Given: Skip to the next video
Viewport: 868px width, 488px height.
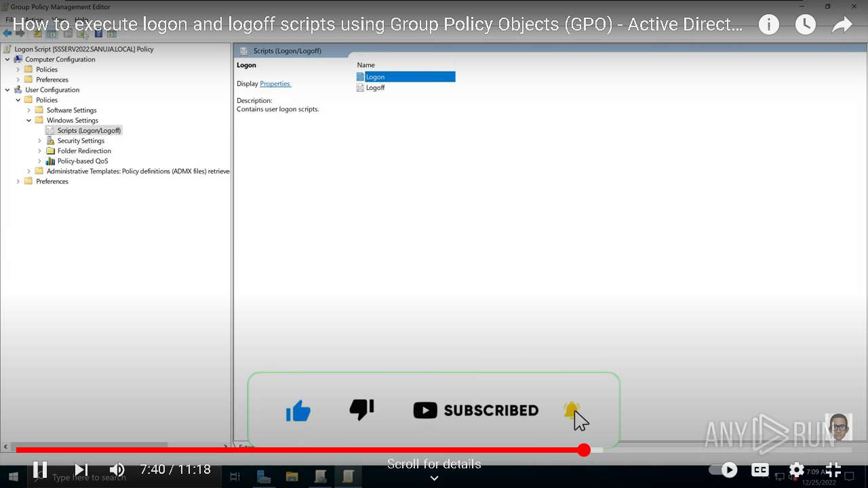Looking at the screenshot, I should point(81,469).
